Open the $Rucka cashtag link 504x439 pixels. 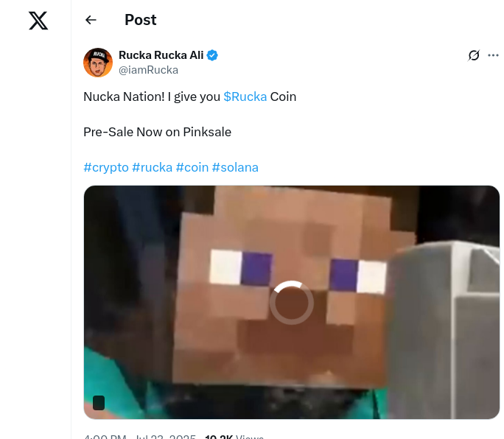(x=245, y=96)
